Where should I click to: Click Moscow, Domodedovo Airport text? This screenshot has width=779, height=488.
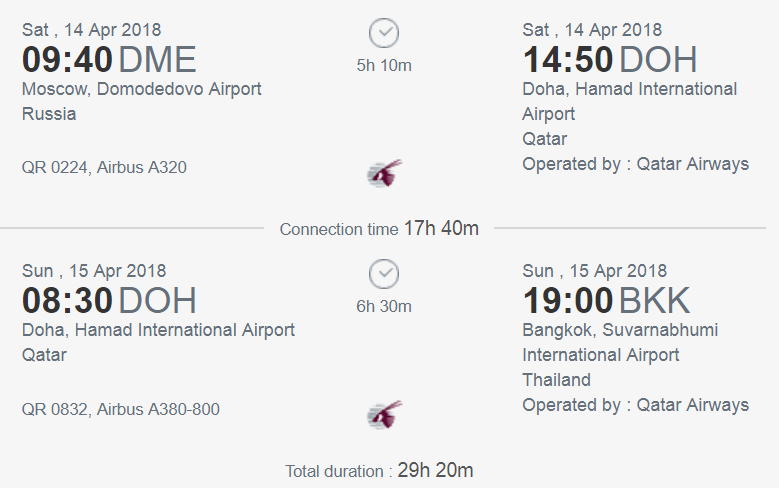tap(142, 89)
